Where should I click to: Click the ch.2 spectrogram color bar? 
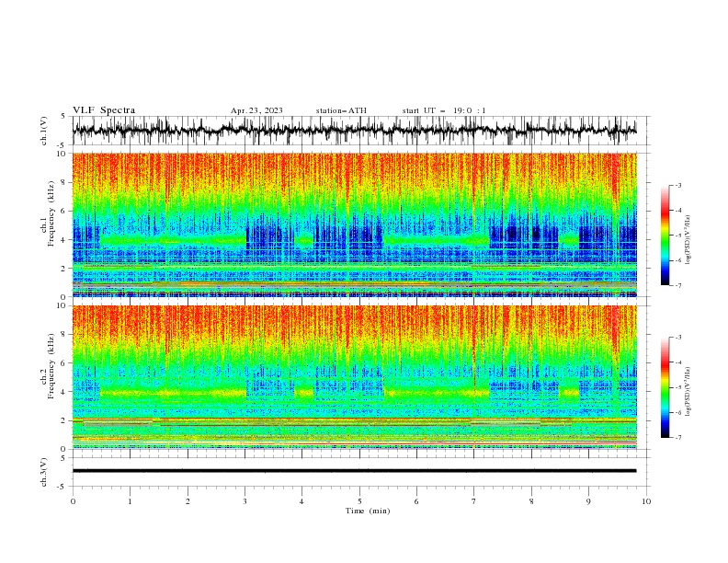pos(665,387)
